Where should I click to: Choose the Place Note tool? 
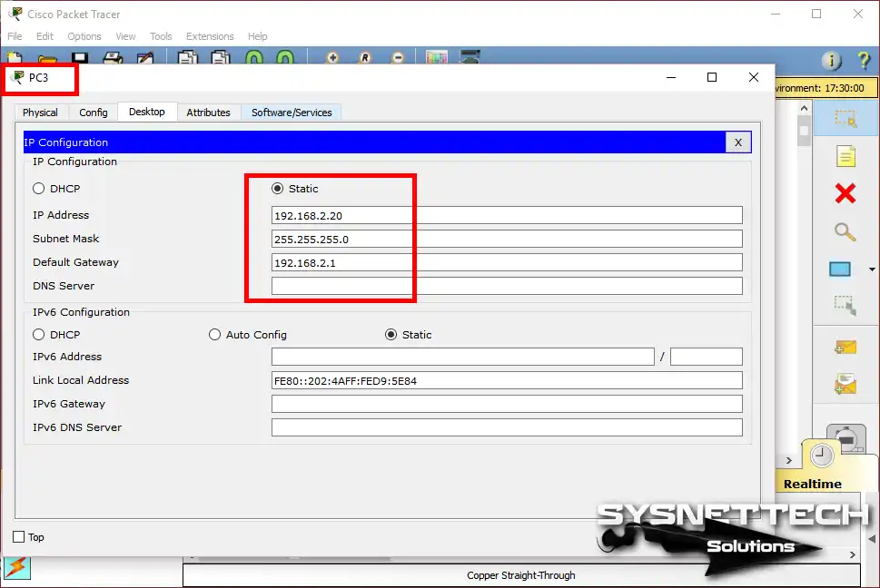(845, 156)
